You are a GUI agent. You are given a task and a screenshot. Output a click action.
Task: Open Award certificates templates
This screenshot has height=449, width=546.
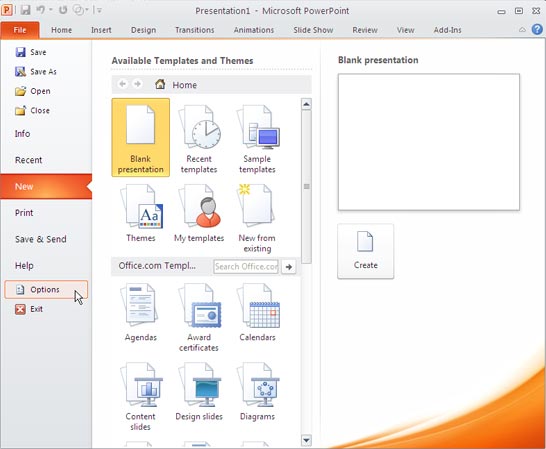pos(199,317)
